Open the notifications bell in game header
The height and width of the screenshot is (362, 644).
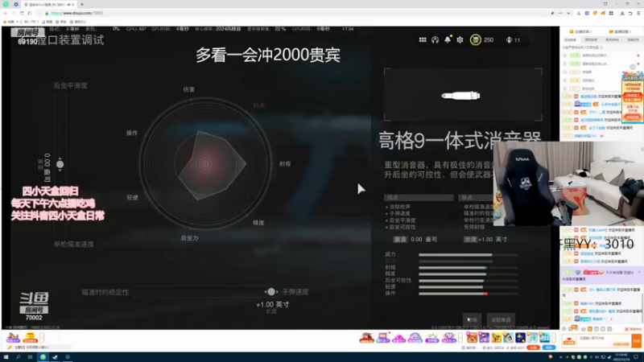448,39
